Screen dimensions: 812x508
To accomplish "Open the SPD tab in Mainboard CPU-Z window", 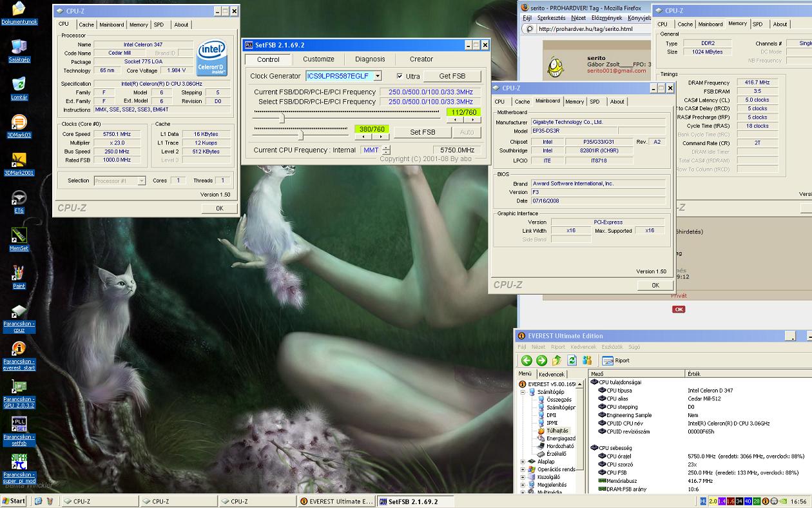I will (595, 102).
